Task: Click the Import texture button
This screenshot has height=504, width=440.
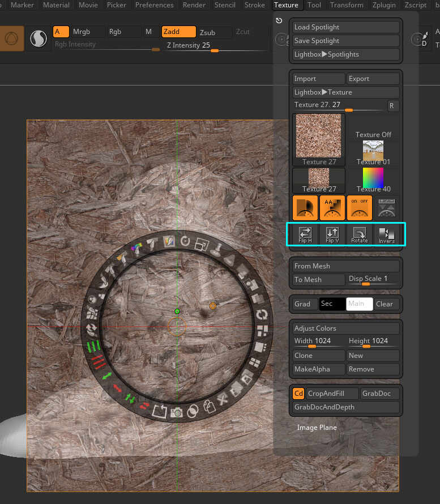Action: pyautogui.click(x=318, y=79)
